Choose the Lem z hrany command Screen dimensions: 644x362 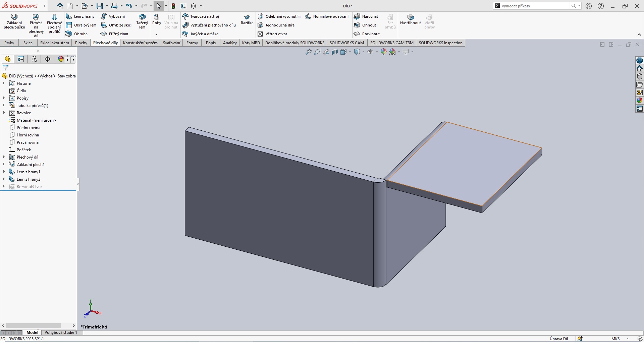click(x=80, y=16)
